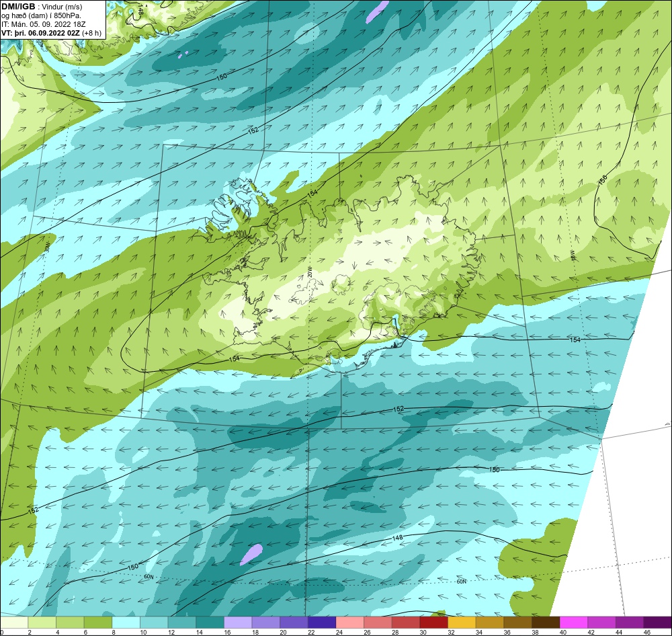
Task: Click the brown 36–38 legend swatch
Action: pyautogui.click(x=517, y=623)
